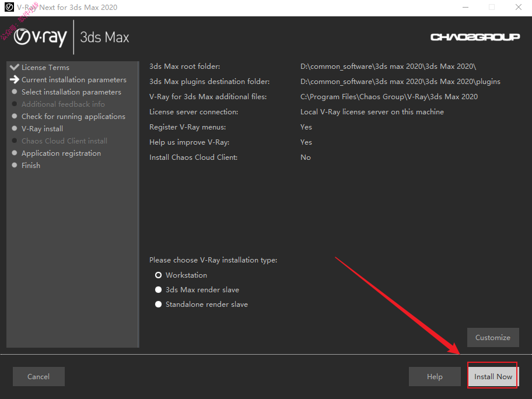Close the V-Ray installer window

[x=519, y=7]
